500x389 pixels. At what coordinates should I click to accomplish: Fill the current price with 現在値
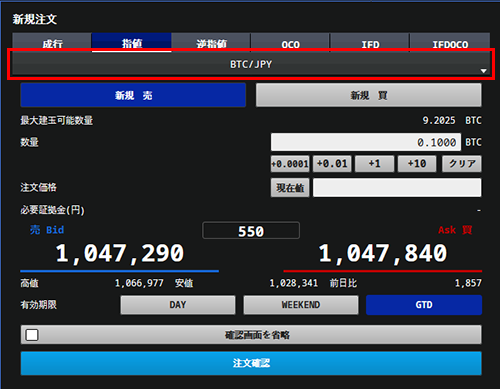(x=290, y=188)
